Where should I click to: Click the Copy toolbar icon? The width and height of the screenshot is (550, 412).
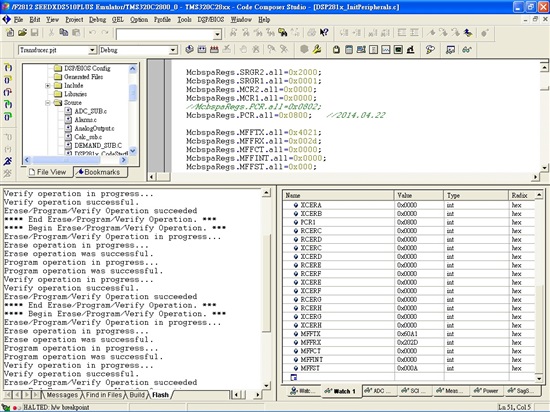coord(63,33)
